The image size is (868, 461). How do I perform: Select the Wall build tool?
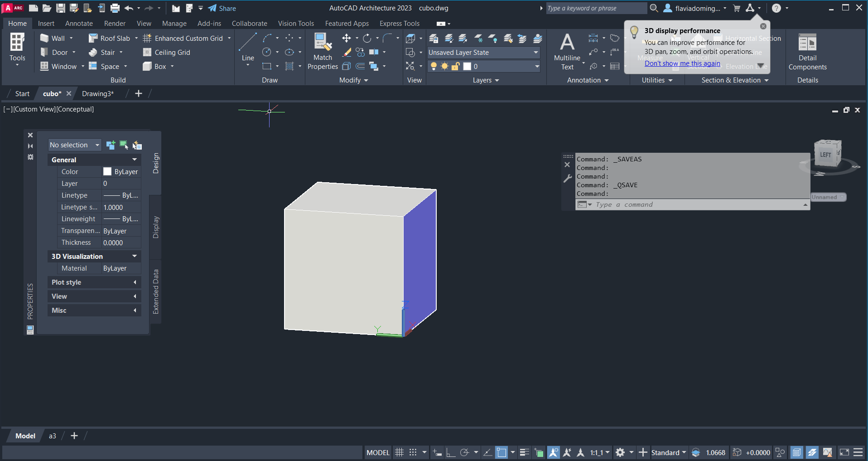tap(44, 39)
